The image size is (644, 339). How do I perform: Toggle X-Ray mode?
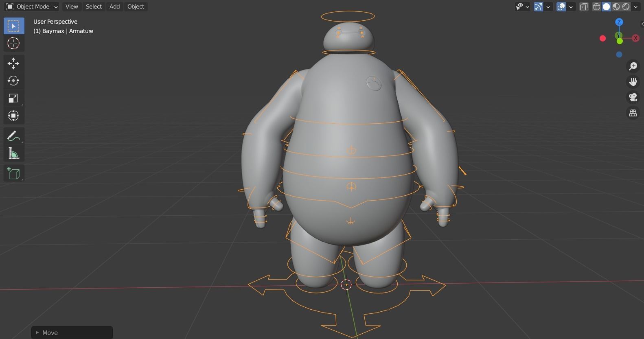pyautogui.click(x=584, y=7)
